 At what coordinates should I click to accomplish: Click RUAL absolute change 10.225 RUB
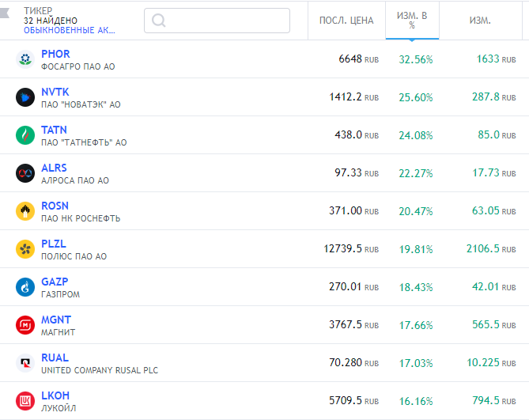[491, 362]
